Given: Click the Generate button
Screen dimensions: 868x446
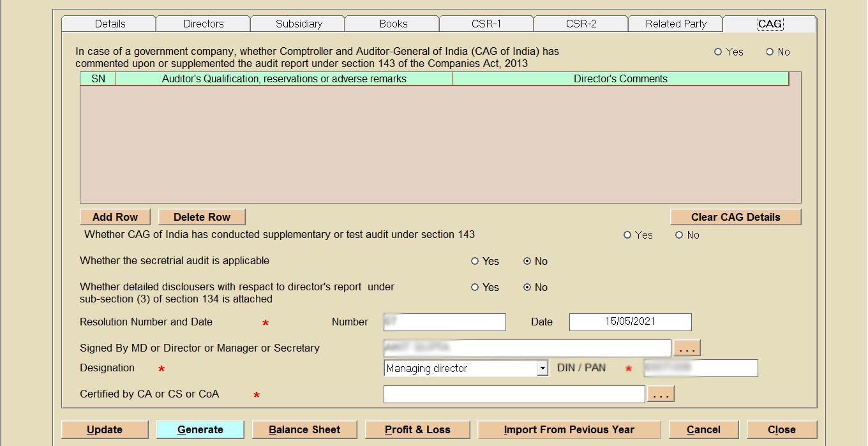Looking at the screenshot, I should pos(200,429).
